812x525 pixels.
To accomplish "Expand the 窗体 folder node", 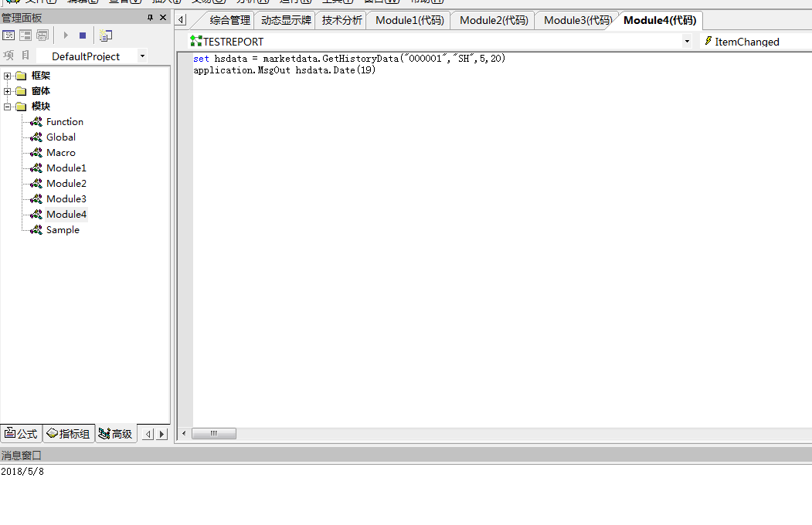I will click(7, 92).
